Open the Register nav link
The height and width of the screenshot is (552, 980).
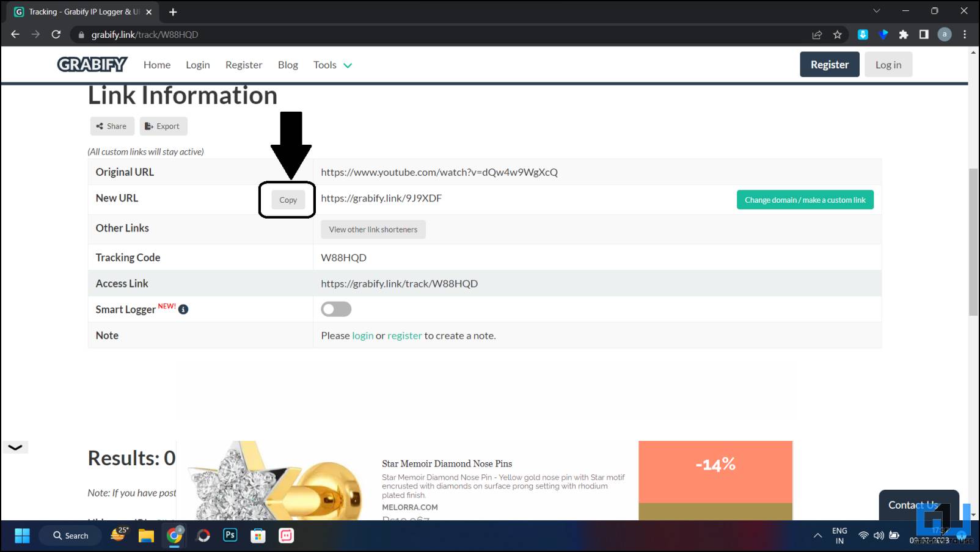244,65
